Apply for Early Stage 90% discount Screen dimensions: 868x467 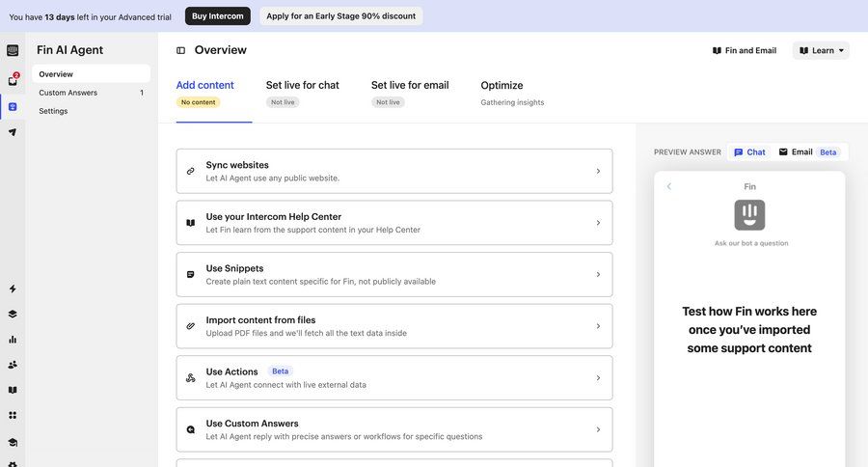[x=341, y=16]
